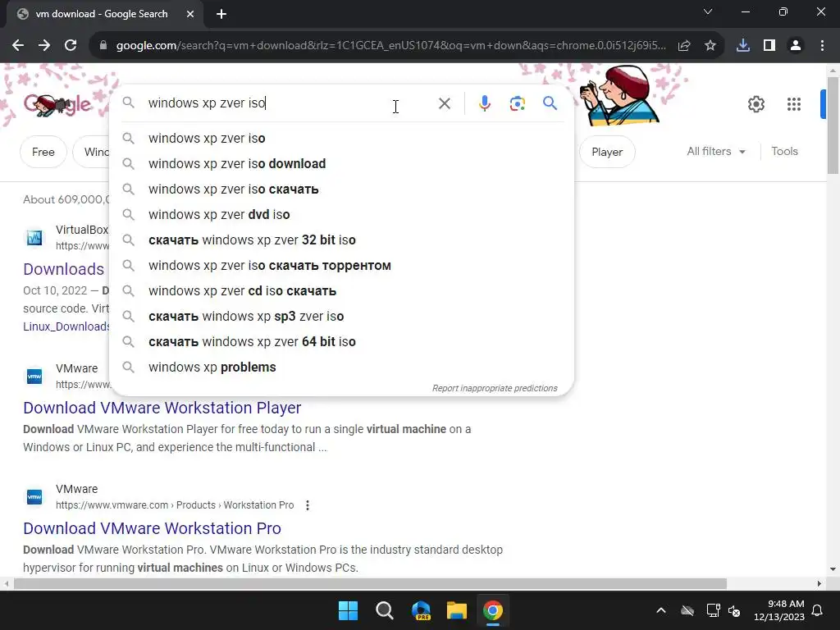The image size is (840, 630).
Task: Open Chrome three-dot menu
Action: coord(822,46)
